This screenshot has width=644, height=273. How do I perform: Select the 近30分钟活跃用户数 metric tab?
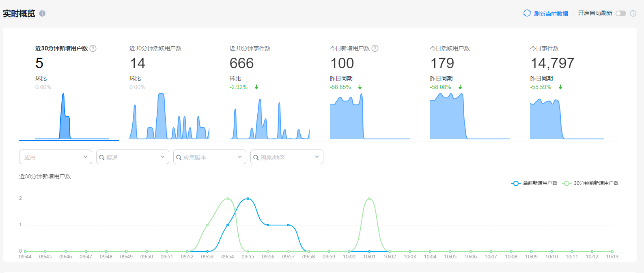(155, 48)
